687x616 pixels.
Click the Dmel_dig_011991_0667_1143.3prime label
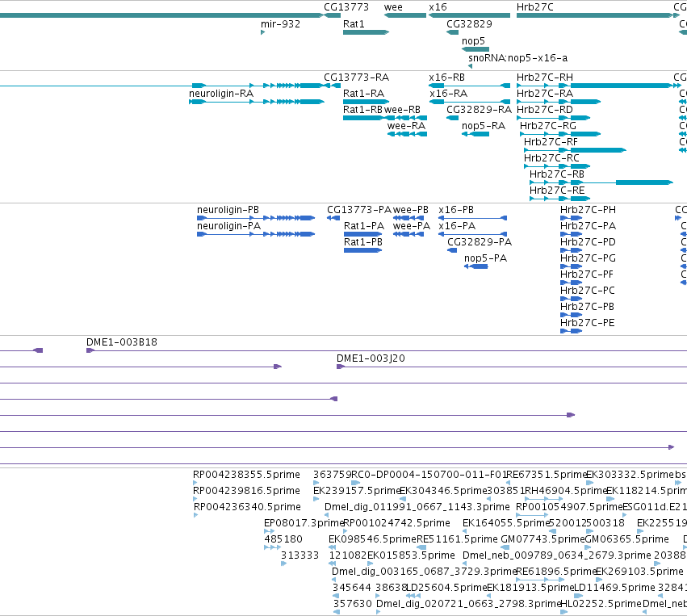click(417, 507)
